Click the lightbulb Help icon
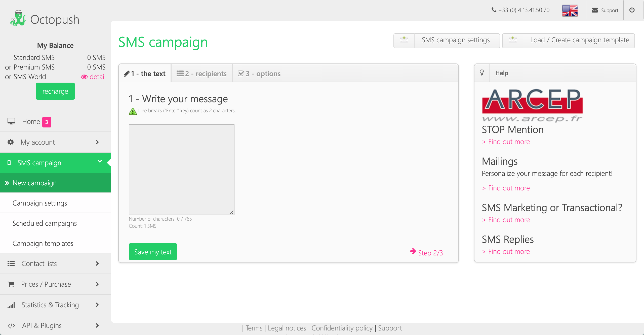Image resolution: width=644 pixels, height=335 pixels. click(482, 73)
